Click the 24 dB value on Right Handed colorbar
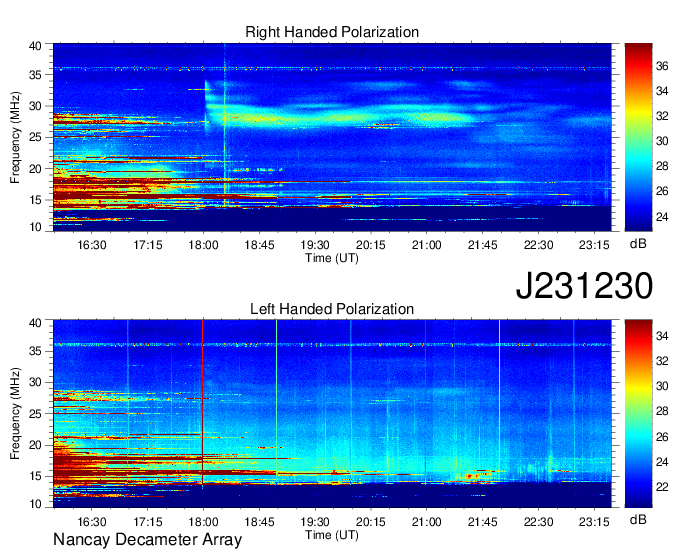This screenshot has height=552, width=680. pyautogui.click(x=662, y=217)
